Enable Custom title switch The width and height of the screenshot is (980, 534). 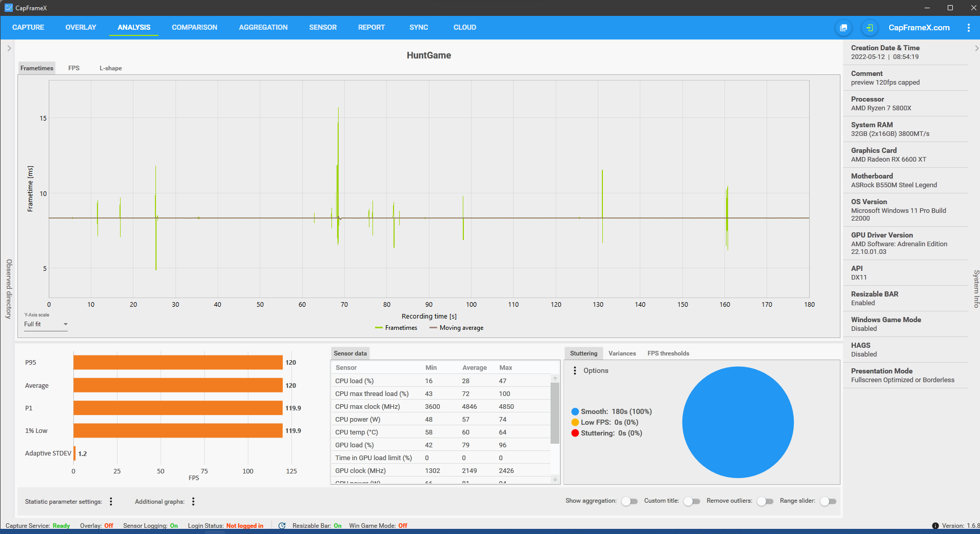pyautogui.click(x=692, y=501)
